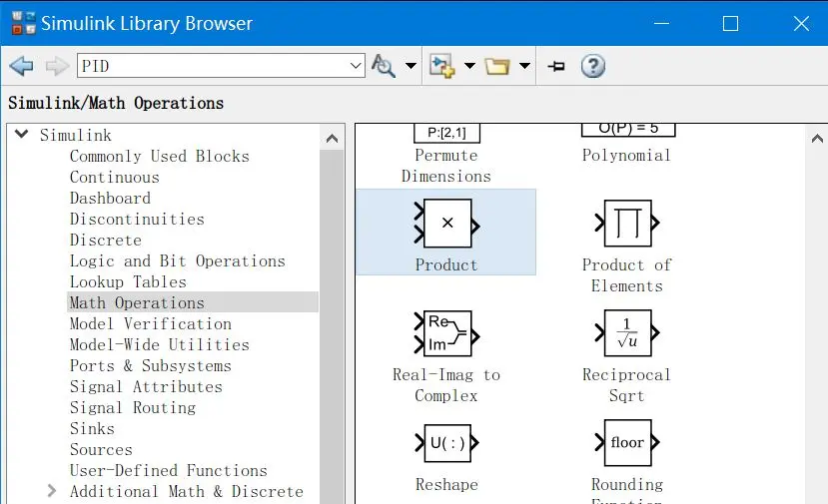This screenshot has height=504, width=828.
Task: Go back with the blue left arrow
Action: pos(21,67)
